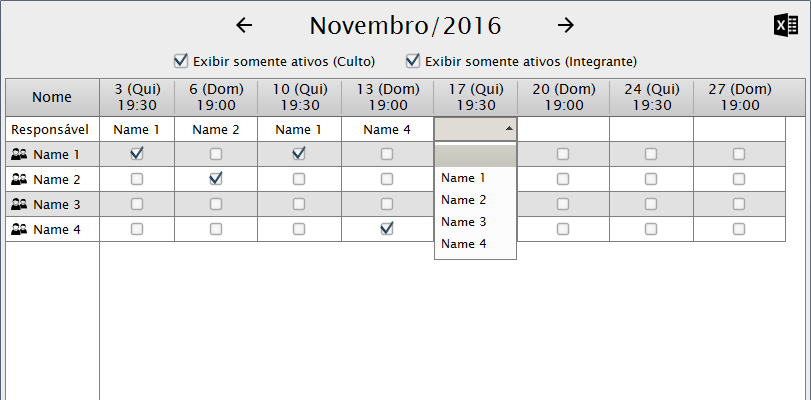Click the people icon beside Name 3
The width and height of the screenshot is (811, 400).
pyautogui.click(x=19, y=205)
